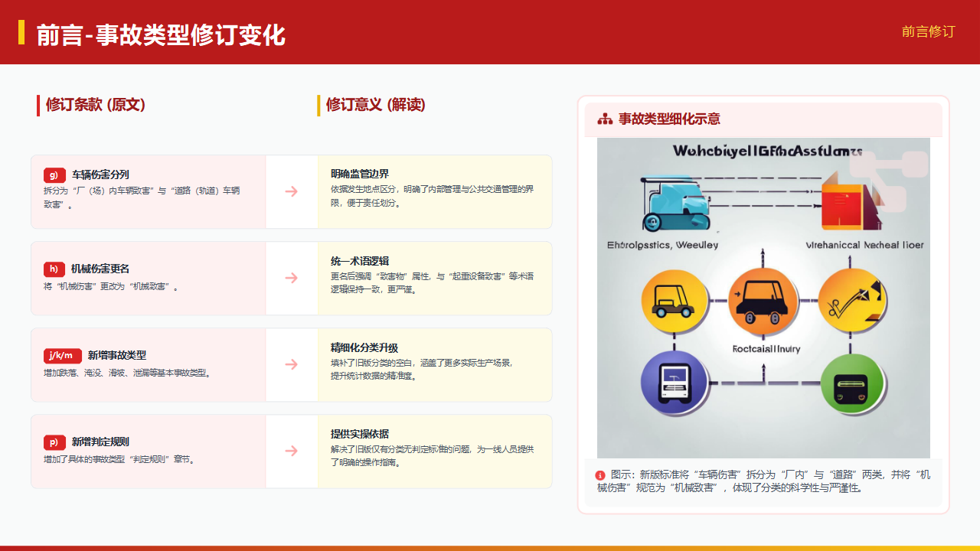Click the hierarchy icon beside 事故类型细化示意

[x=605, y=119]
